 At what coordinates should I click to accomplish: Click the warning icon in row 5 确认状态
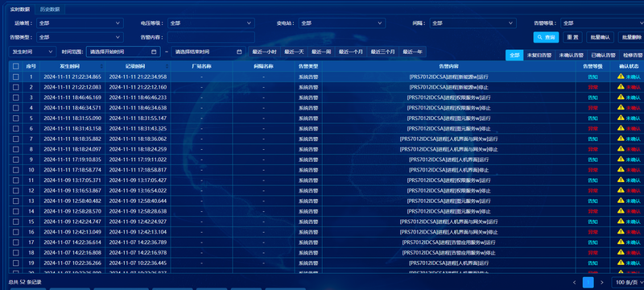click(621, 118)
